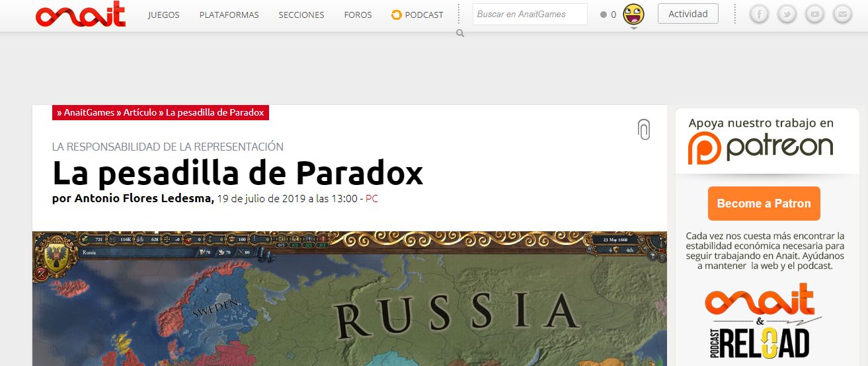This screenshot has height=366, width=868.
Task: Click the AnaitGames breadcrumb link
Action: [89, 113]
